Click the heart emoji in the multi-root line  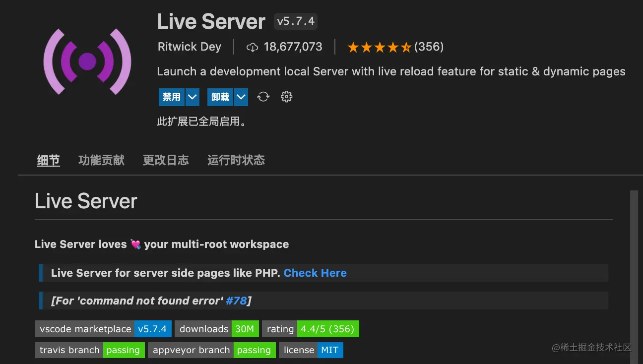[x=135, y=244]
